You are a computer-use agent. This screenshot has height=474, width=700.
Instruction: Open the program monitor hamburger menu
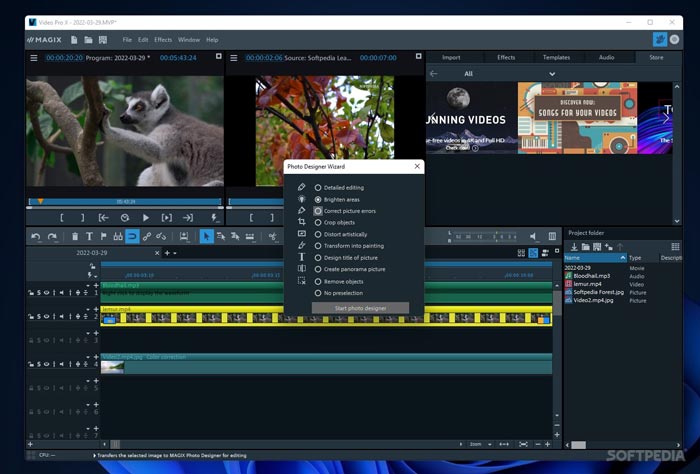pos(33,58)
